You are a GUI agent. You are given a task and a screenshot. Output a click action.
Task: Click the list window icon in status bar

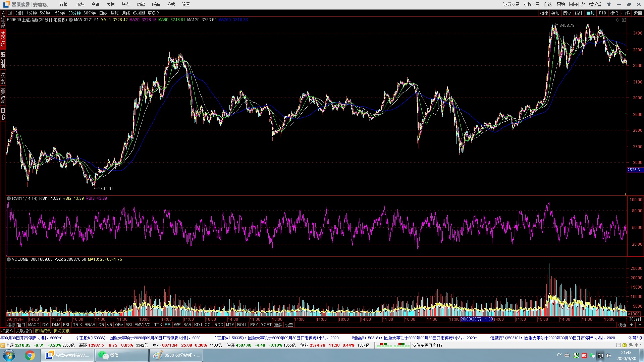(x=619, y=345)
